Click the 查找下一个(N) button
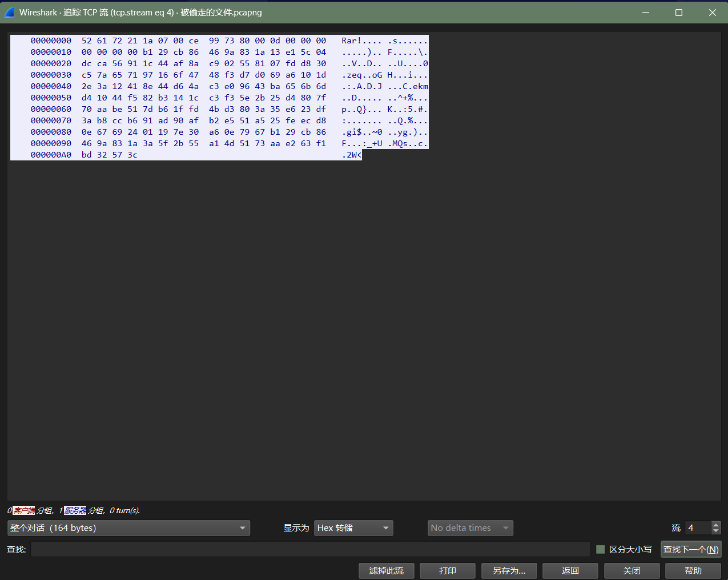 coord(691,549)
